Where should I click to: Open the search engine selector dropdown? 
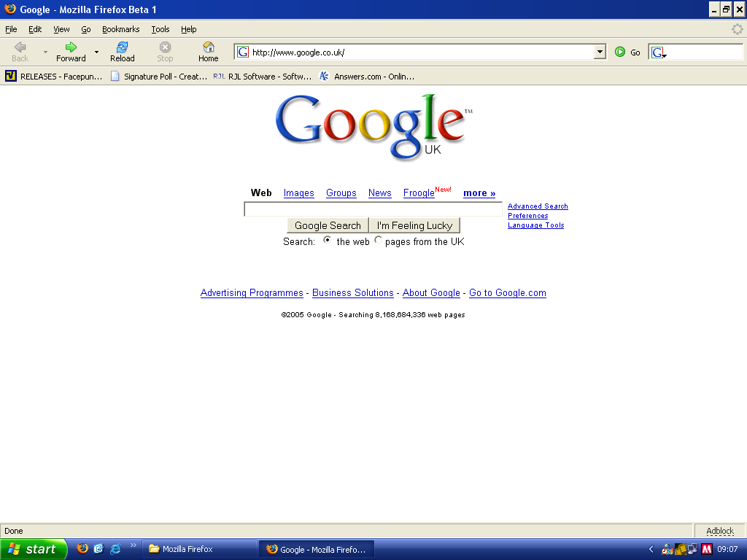coord(659,52)
